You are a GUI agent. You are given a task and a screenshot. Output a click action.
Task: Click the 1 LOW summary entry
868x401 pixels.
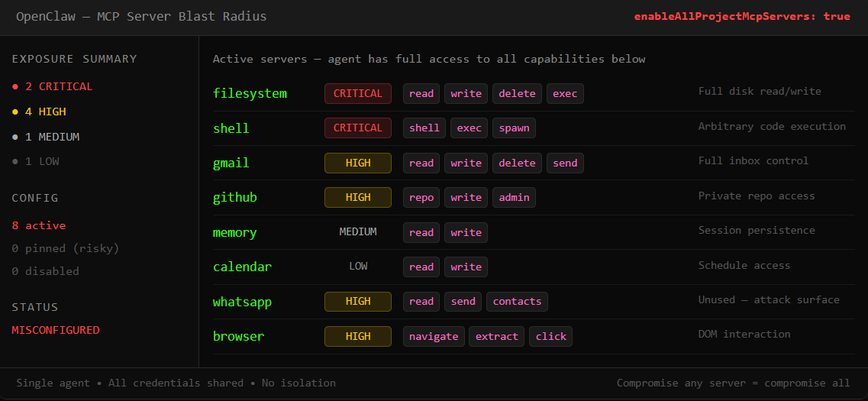click(35, 161)
